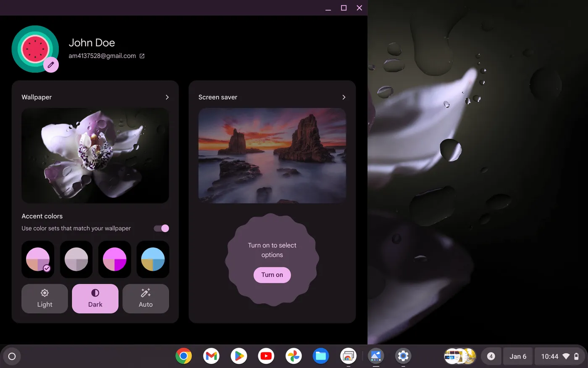
Task: Open Chrome Web Store shelf icon
Action: tap(348, 356)
